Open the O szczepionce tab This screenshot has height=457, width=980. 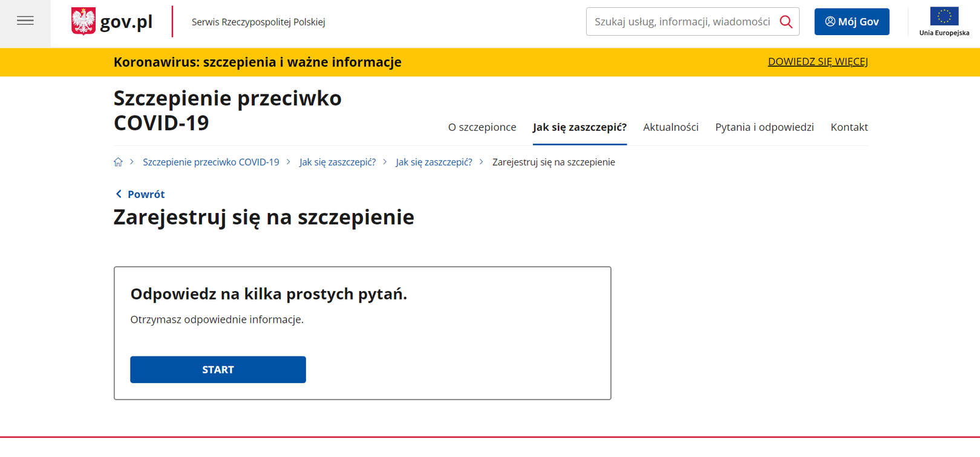coord(482,127)
